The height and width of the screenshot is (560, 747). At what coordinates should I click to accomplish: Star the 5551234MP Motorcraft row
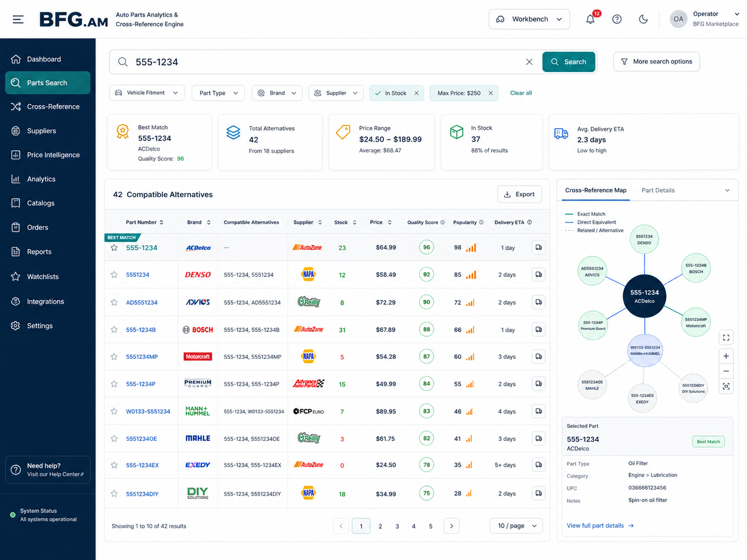pyautogui.click(x=114, y=357)
